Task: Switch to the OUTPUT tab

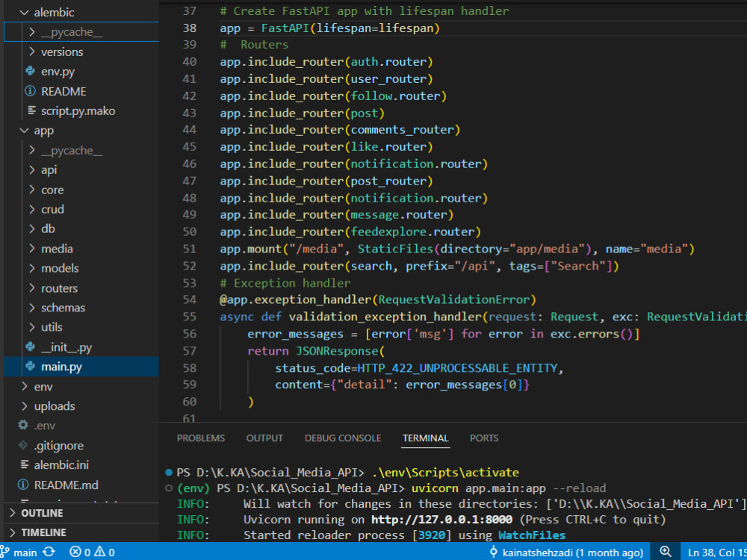Action: [x=264, y=438]
